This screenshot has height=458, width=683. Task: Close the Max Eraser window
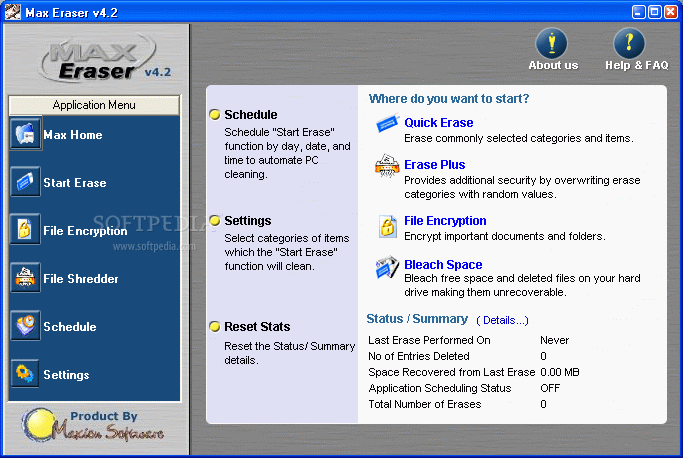(671, 12)
